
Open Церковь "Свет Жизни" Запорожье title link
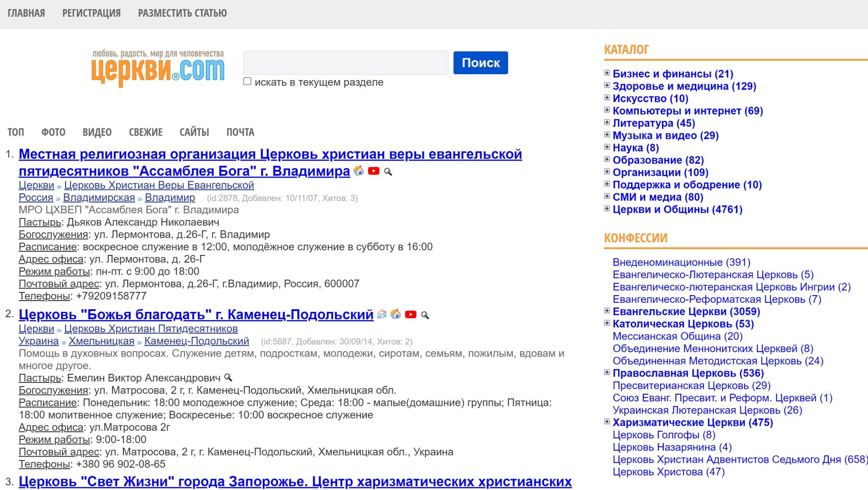(x=295, y=481)
